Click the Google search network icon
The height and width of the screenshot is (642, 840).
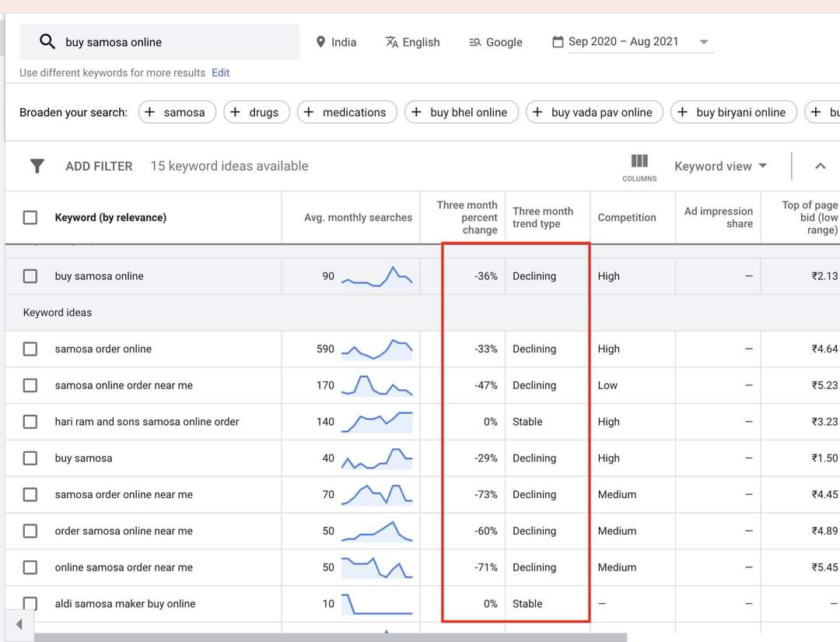pyautogui.click(x=474, y=42)
